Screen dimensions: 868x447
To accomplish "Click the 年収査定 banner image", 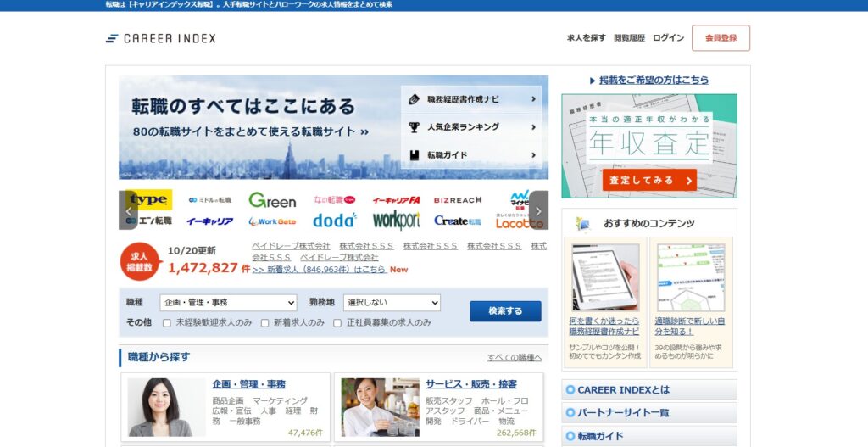I will [x=649, y=146].
